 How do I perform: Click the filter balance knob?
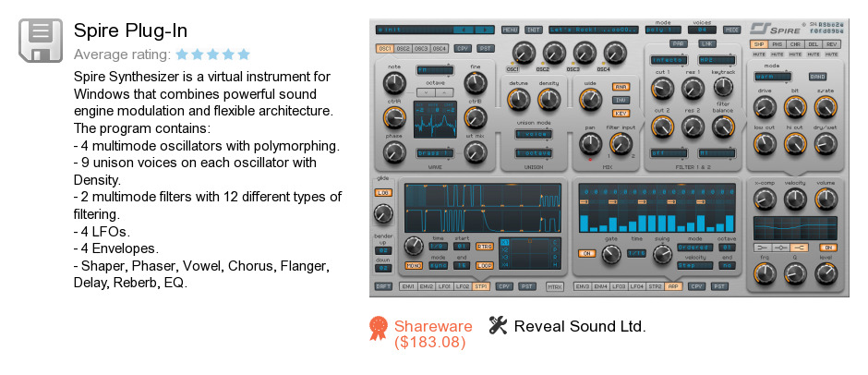(722, 127)
